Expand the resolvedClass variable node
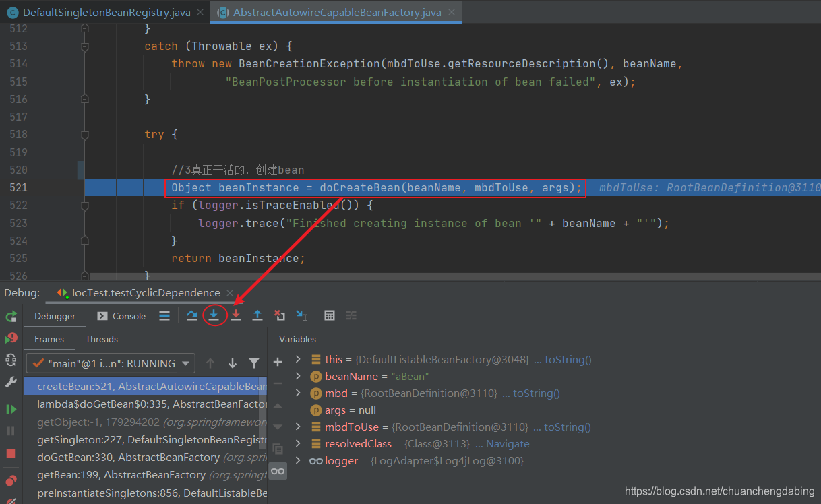 [298, 444]
